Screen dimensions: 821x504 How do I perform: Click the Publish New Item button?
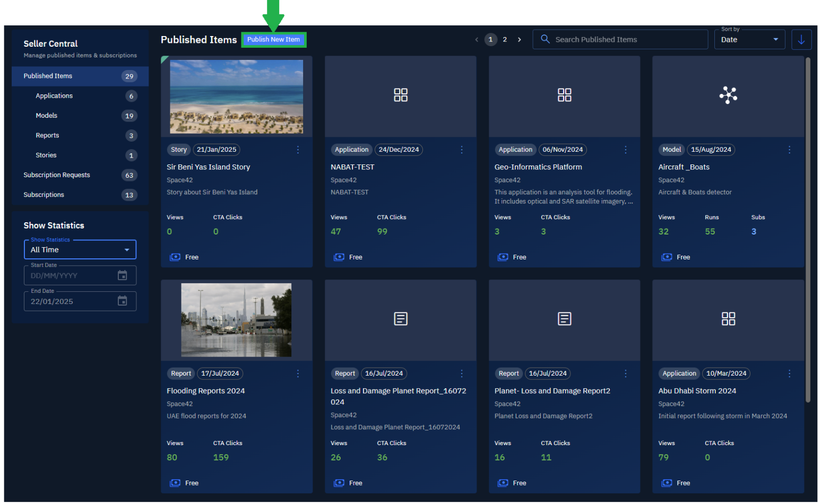tap(273, 40)
